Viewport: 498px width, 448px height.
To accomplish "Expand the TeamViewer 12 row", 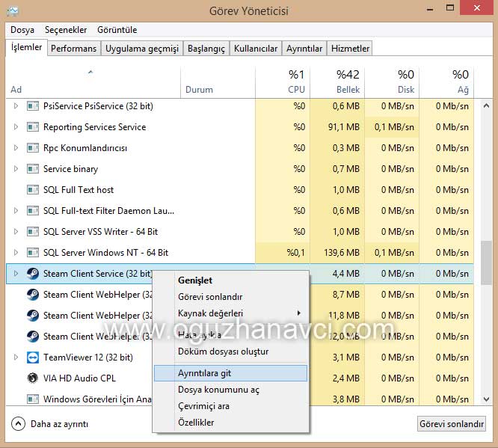I will [x=16, y=358].
